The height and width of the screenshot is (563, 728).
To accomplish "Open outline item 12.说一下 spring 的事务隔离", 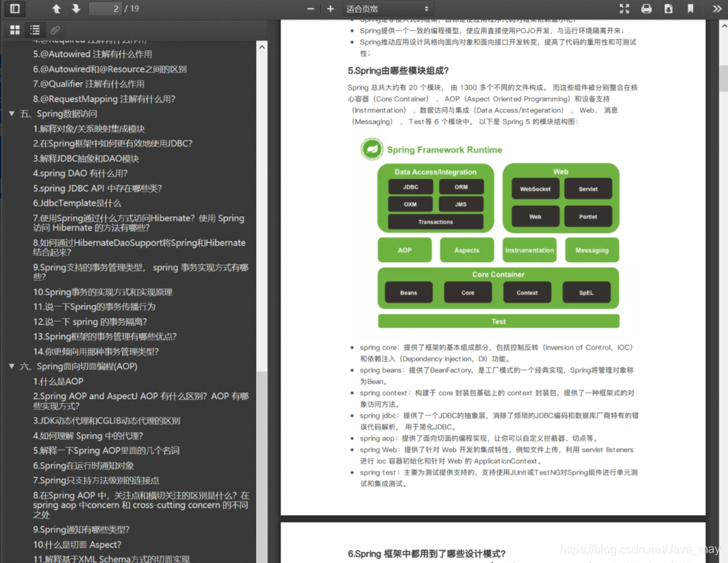I will pyautogui.click(x=90, y=322).
